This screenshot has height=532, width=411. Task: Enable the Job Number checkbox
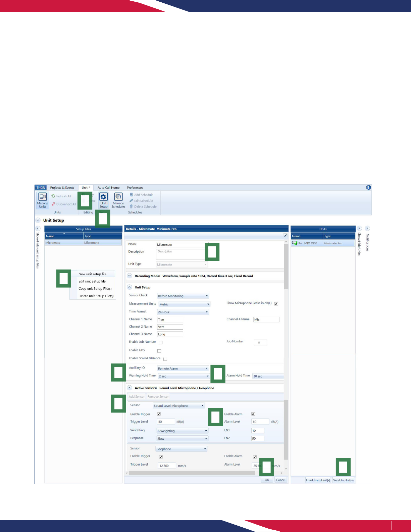click(160, 342)
